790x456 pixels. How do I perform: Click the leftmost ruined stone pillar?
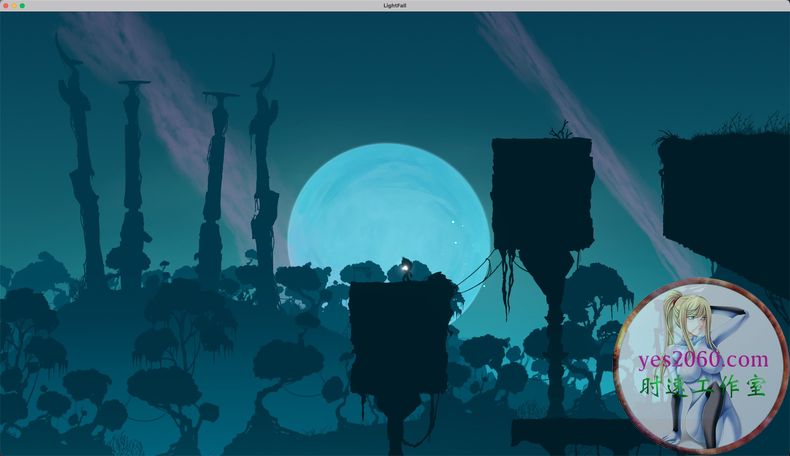tap(80, 170)
